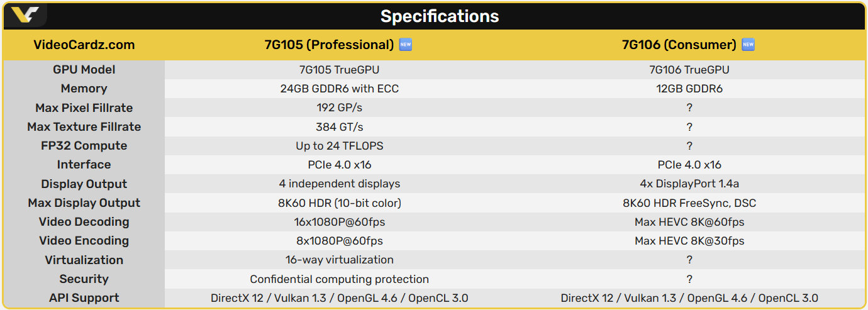Viewport: 868px width, 310px height.
Task: Click the NEW badge beside 7G105 (Professional)
Action: pyautogui.click(x=406, y=45)
